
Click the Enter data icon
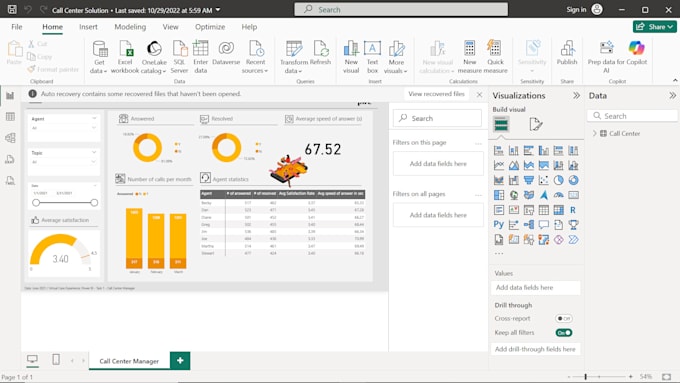pos(200,49)
